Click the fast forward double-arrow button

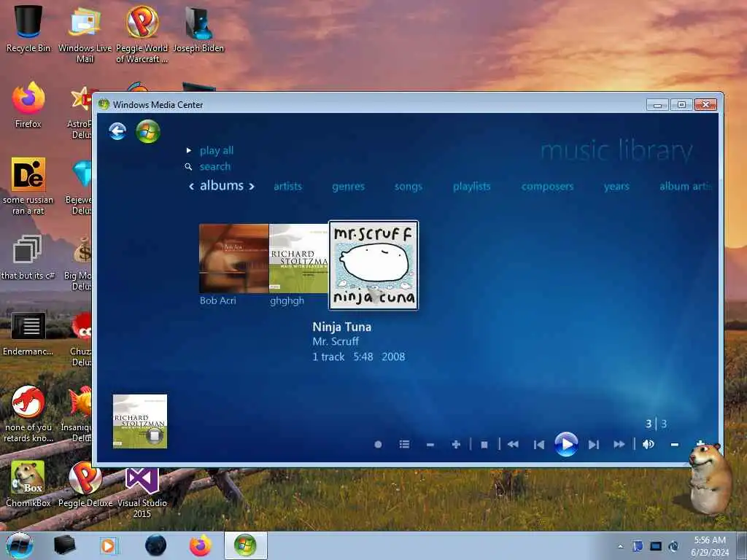click(x=619, y=444)
